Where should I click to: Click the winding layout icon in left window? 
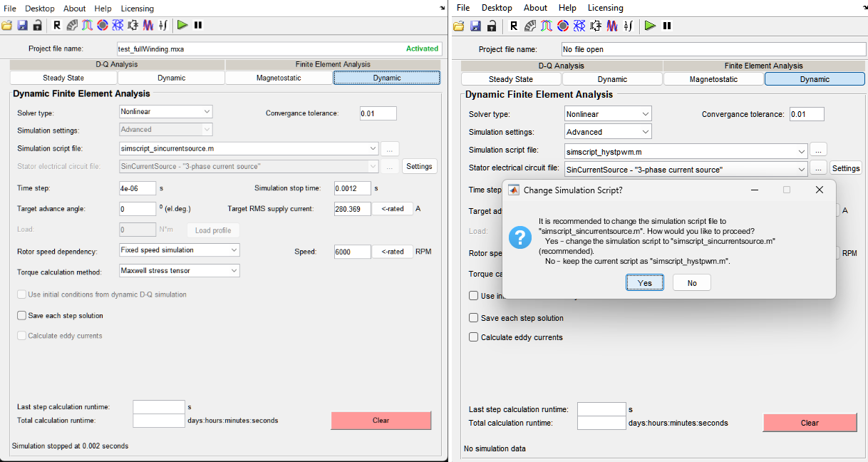tap(87, 25)
